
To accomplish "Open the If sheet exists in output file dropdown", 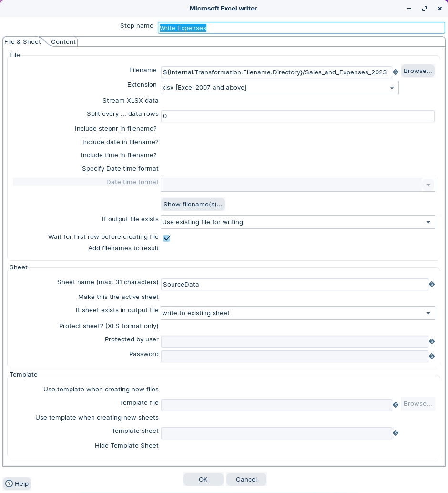I will [x=428, y=313].
